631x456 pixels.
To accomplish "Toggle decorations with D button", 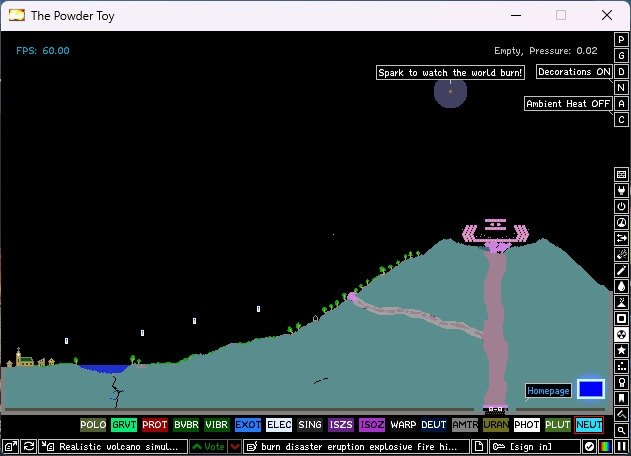I will [621, 72].
